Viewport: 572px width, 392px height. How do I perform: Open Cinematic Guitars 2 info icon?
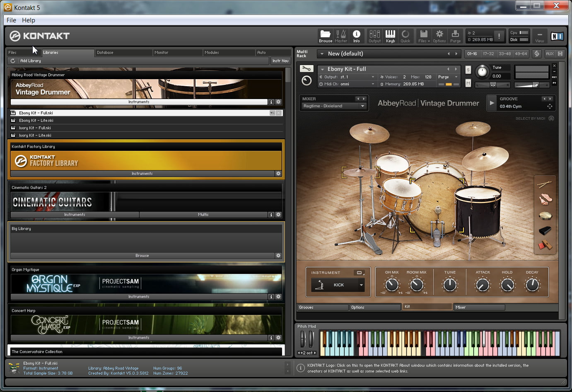click(x=271, y=215)
